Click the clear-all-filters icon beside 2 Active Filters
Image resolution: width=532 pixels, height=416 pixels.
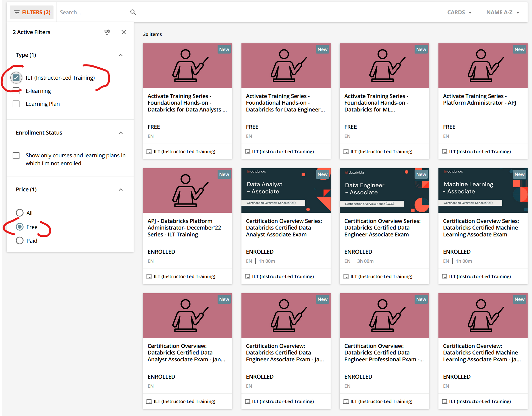(107, 32)
